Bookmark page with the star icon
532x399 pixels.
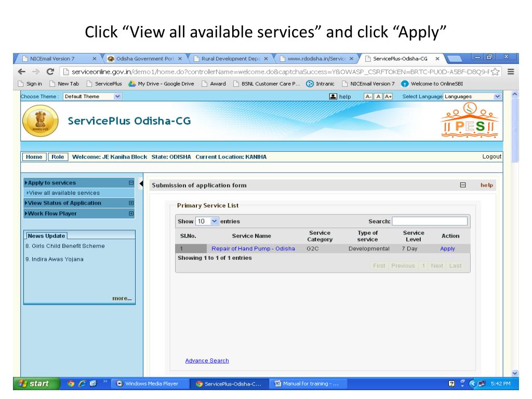click(x=495, y=72)
